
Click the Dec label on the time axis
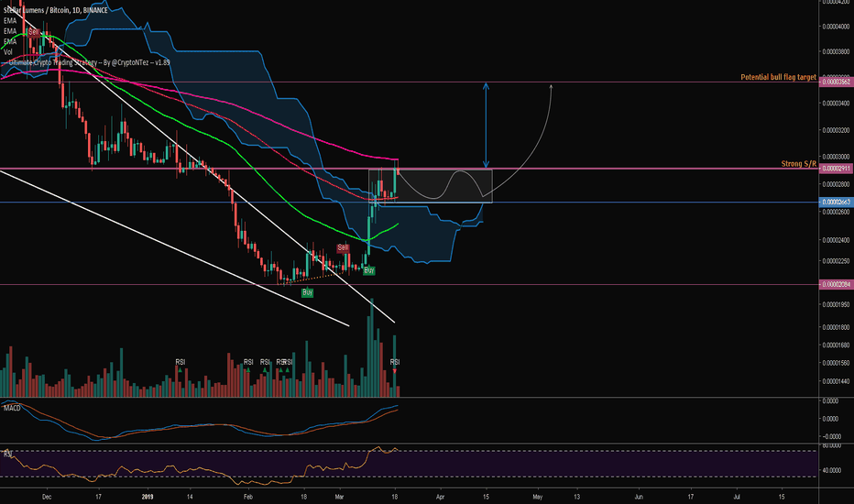point(47,497)
